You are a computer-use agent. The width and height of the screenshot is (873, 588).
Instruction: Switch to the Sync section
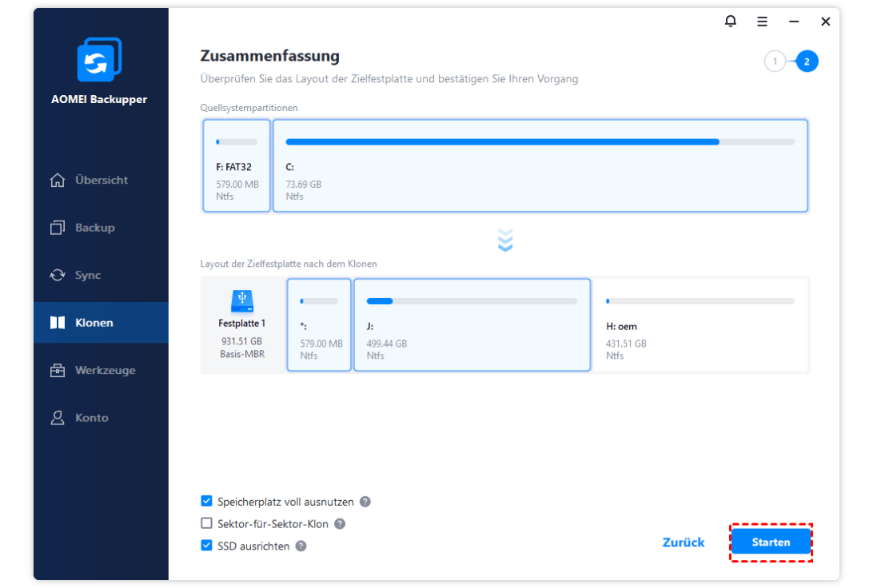(x=88, y=275)
